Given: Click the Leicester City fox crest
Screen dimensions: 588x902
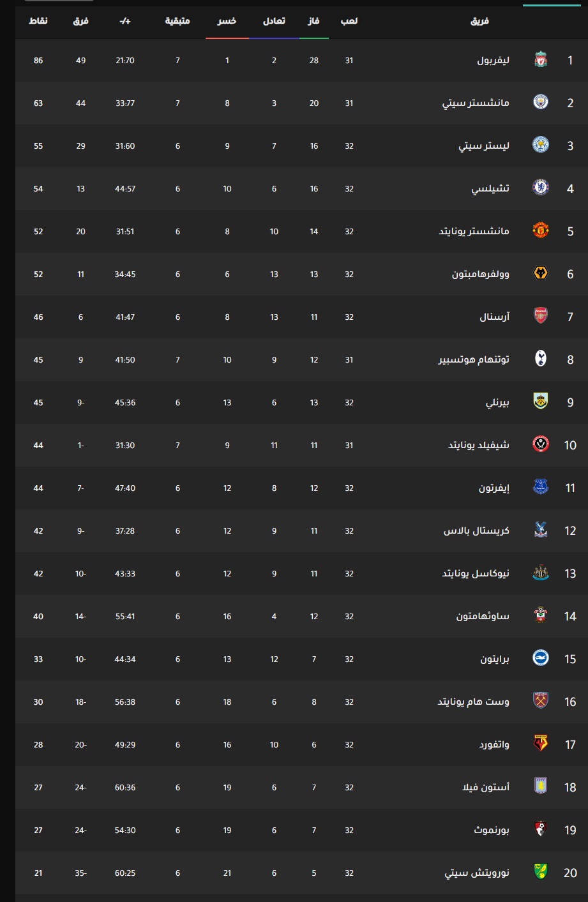Looking at the screenshot, I should (541, 146).
